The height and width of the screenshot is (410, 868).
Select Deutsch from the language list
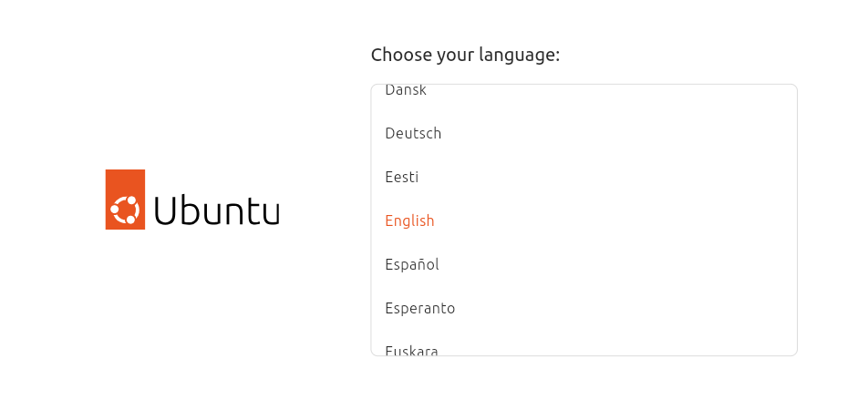point(413,133)
